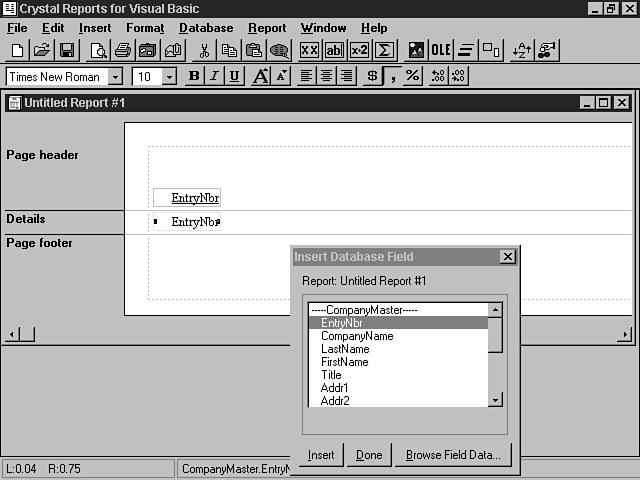Open the Format menu

pos(145,28)
